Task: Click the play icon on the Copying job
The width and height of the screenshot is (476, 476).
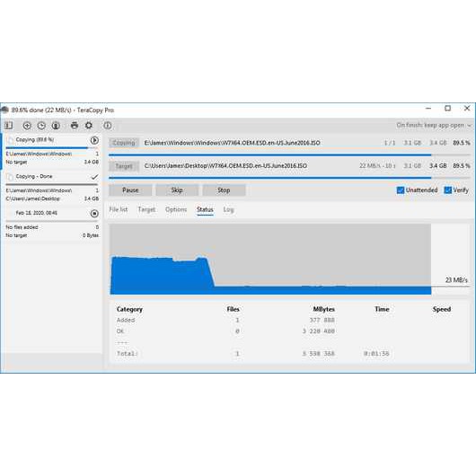Action: coord(94,140)
